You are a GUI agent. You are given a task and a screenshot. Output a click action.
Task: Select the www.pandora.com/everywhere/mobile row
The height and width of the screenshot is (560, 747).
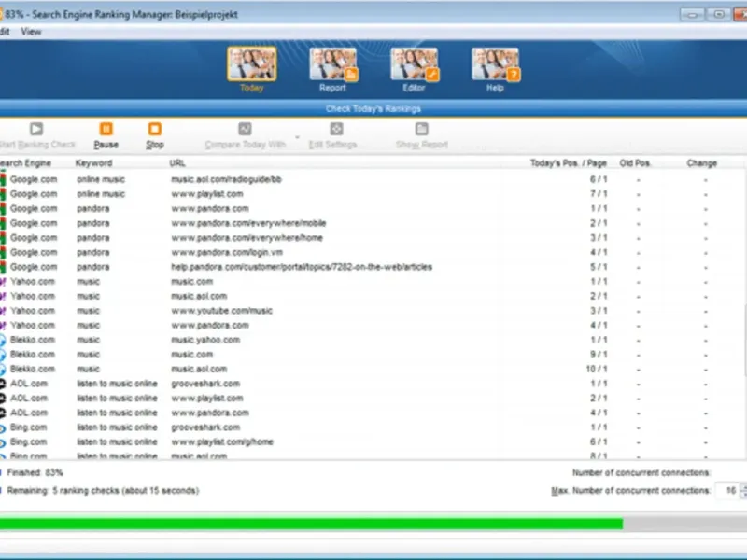pos(372,223)
